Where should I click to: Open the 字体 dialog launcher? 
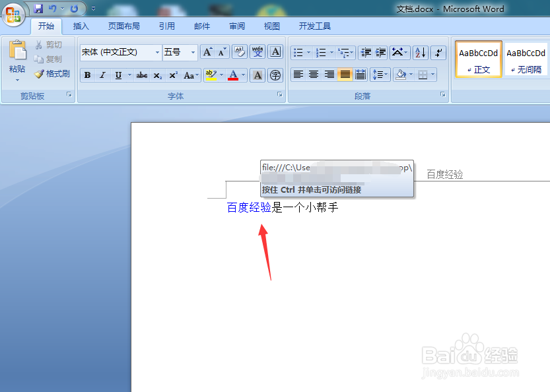pyautogui.click(x=279, y=94)
